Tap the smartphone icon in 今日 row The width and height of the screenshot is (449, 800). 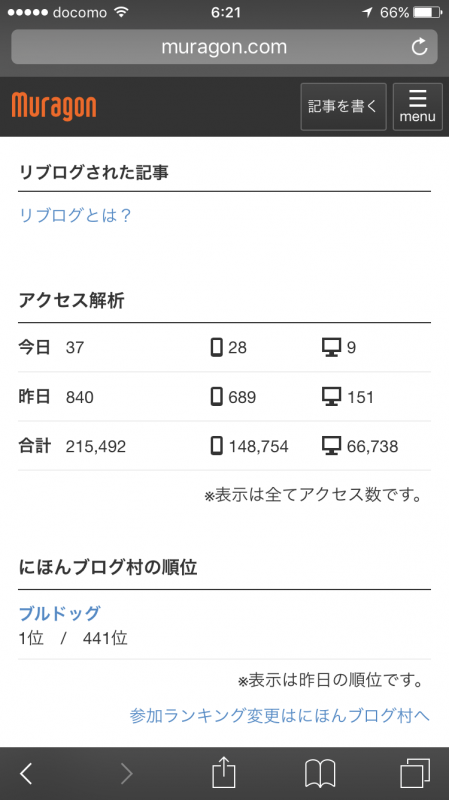pos(217,347)
